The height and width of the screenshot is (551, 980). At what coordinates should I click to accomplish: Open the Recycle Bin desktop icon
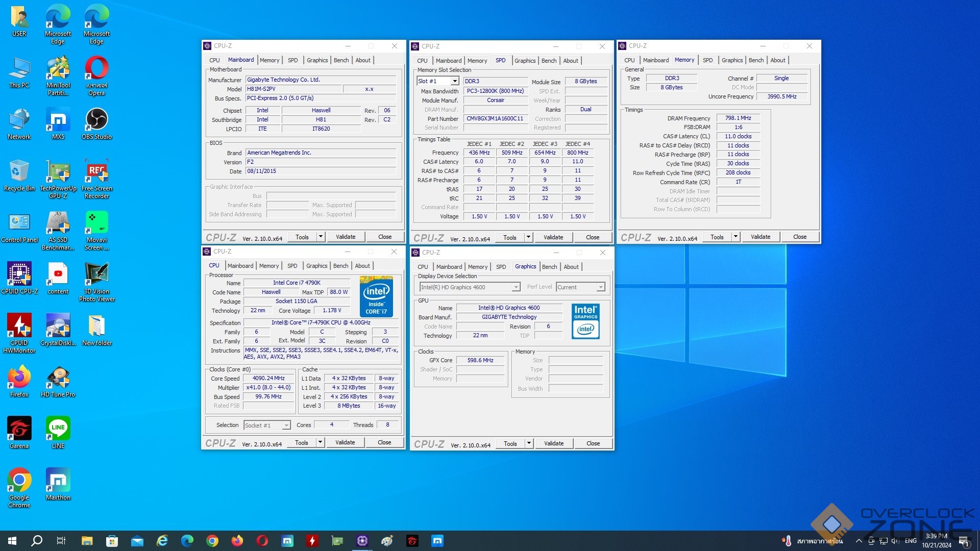[19, 175]
